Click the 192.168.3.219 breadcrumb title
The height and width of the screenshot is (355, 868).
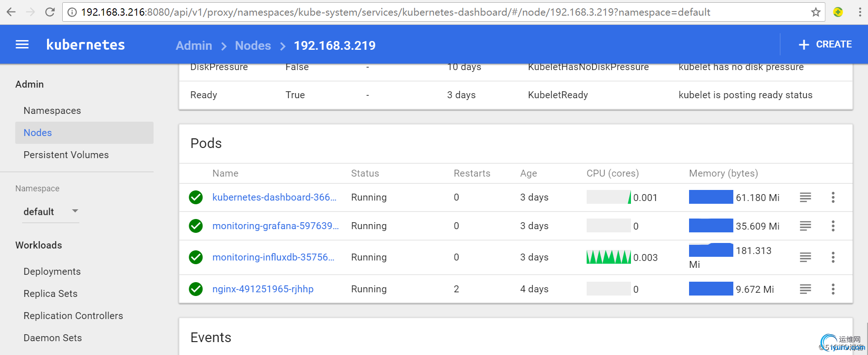pyautogui.click(x=335, y=46)
